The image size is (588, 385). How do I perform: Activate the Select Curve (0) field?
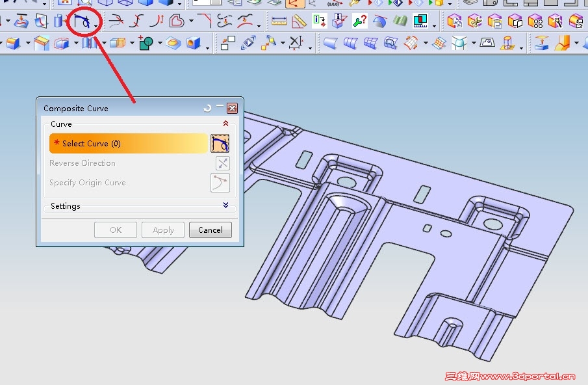point(129,143)
